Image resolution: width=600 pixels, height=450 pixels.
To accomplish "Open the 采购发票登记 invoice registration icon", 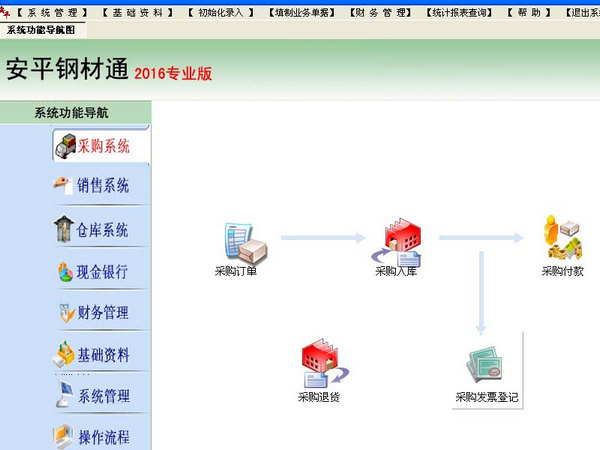I will (x=484, y=365).
